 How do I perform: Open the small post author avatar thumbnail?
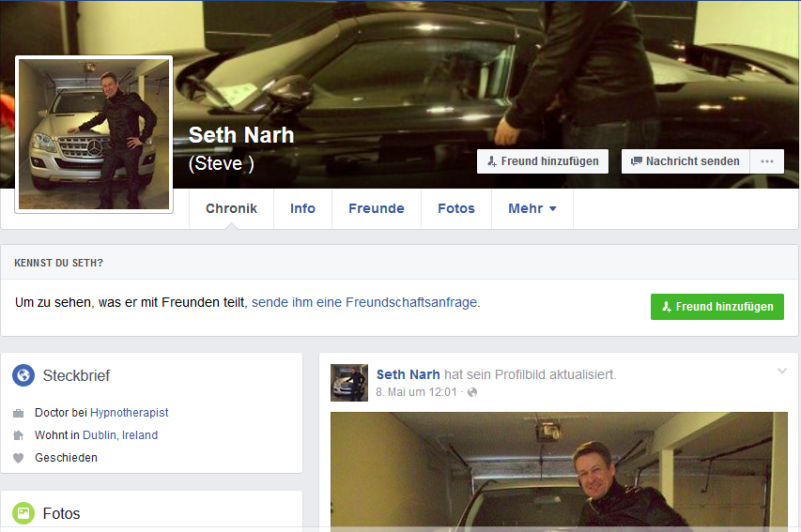coord(349,383)
